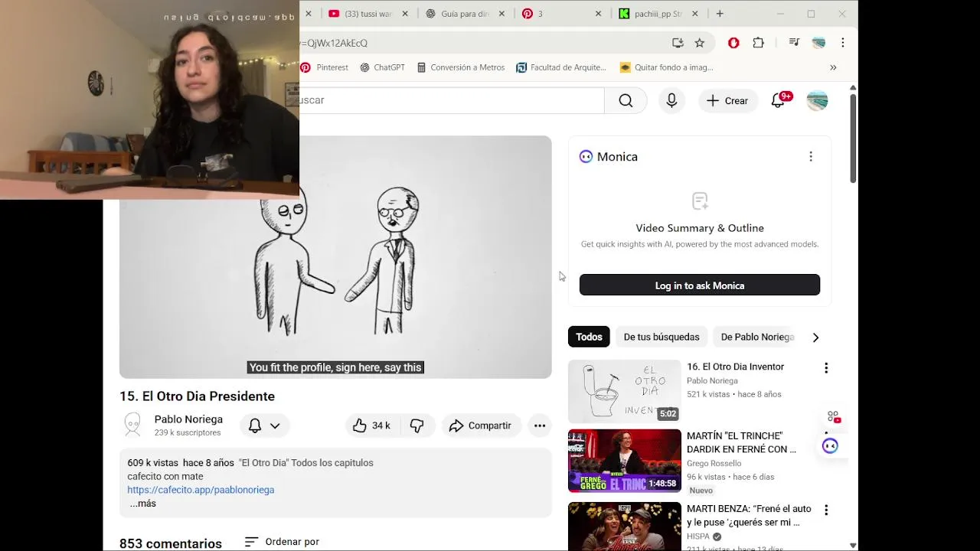Viewport: 980px width, 551px height.
Task: Close the Pinterest 3 tab
Action: pyautogui.click(x=599, y=14)
